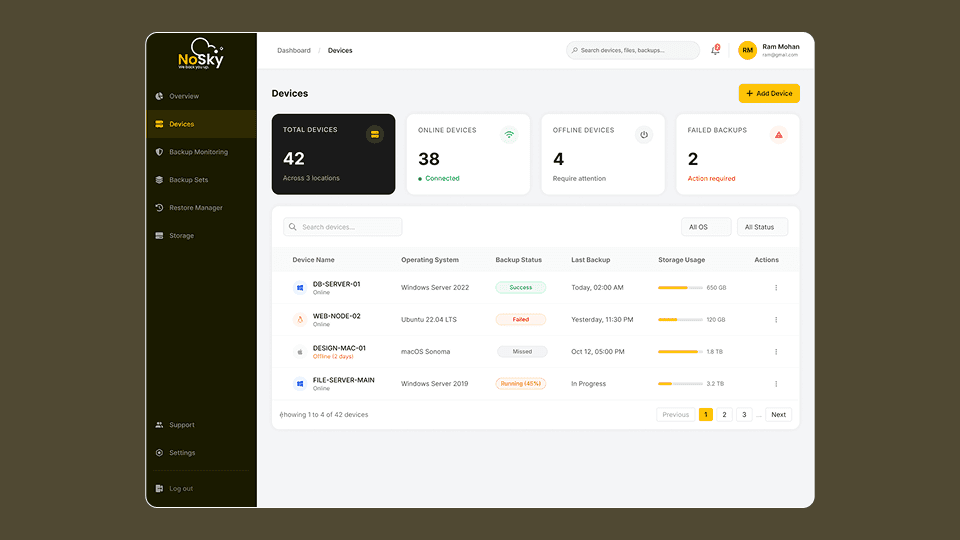Open Backup Sets section
This screenshot has height=540, width=960.
click(x=201, y=180)
